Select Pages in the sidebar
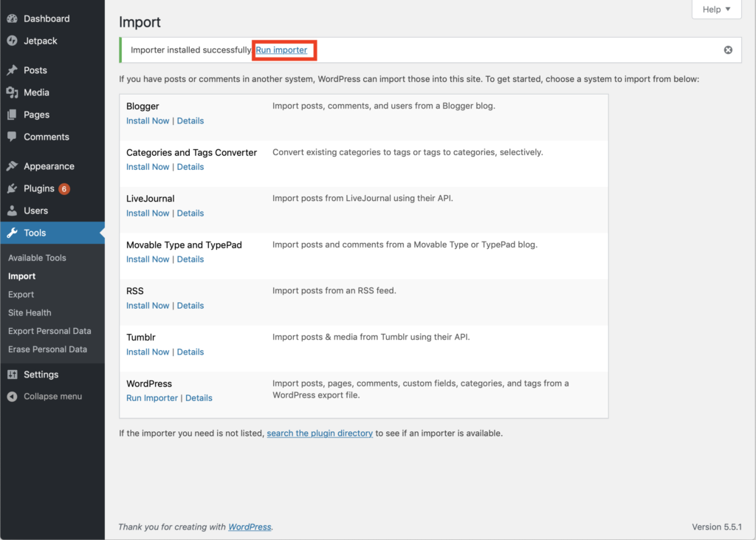 [x=37, y=115]
